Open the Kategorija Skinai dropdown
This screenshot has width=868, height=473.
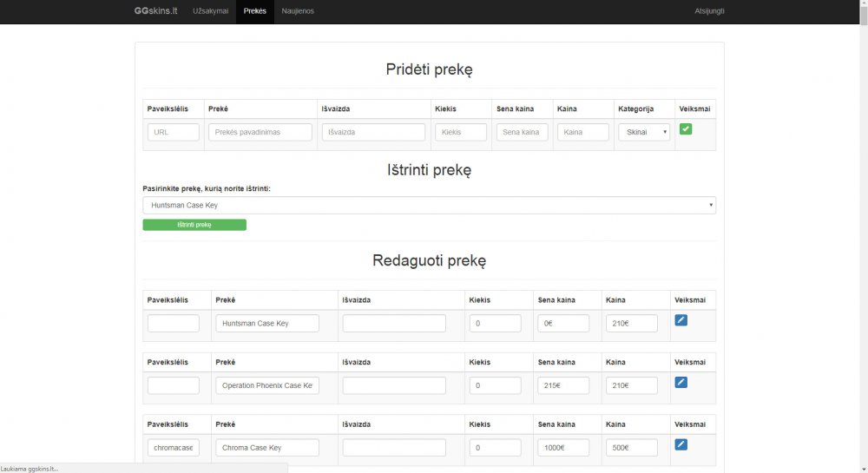[644, 132]
